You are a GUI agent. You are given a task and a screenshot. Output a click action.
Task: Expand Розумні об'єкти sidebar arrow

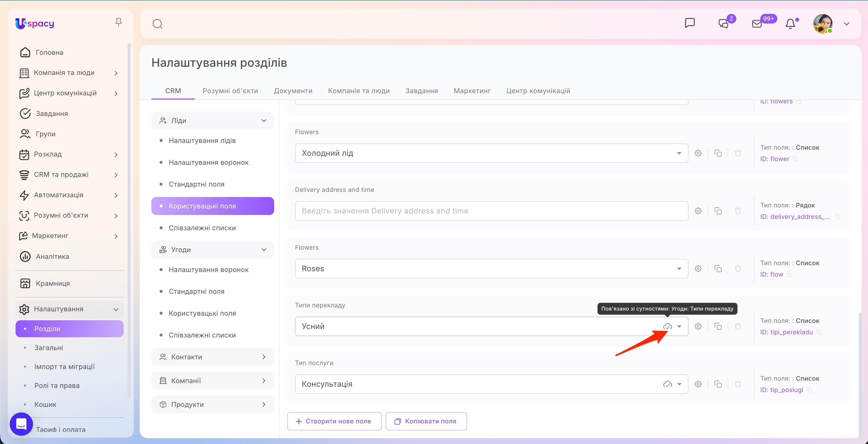click(116, 216)
